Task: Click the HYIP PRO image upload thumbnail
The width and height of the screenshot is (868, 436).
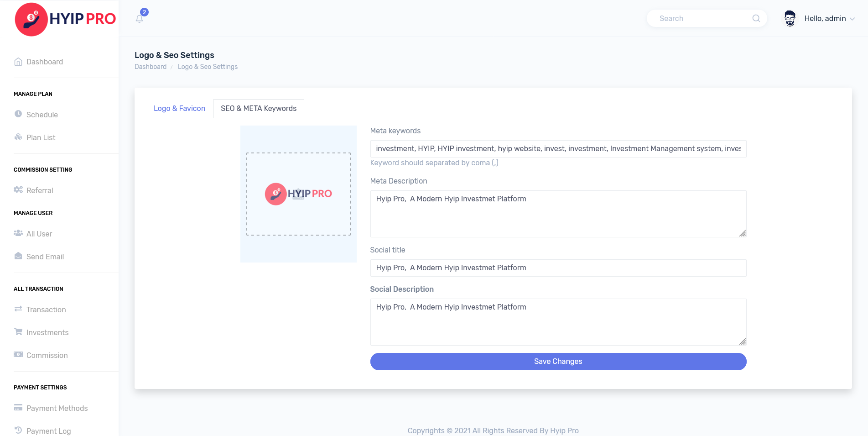Action: [x=298, y=194]
